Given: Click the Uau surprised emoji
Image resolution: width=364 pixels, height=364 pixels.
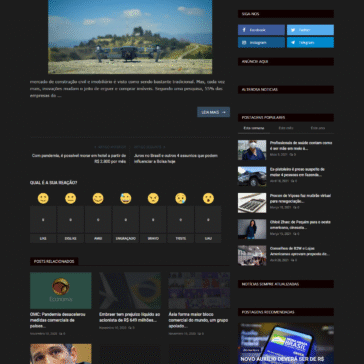Looking at the screenshot, I should pyautogui.click(x=208, y=198).
